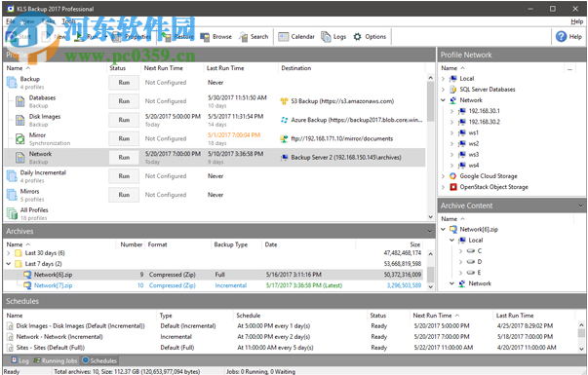This screenshot has width=588, height=375.
Task: Select Google Cloud Storage in Profile Network
Action: click(489, 176)
